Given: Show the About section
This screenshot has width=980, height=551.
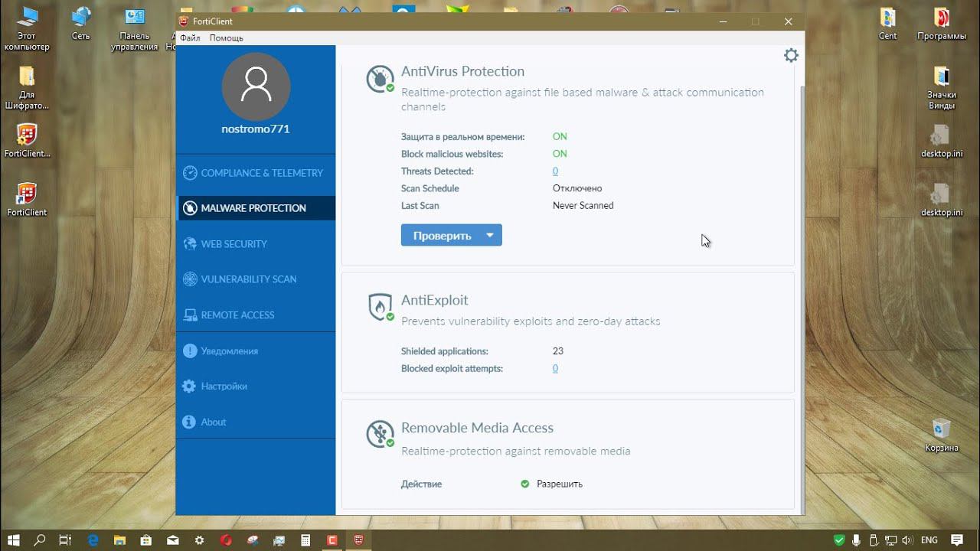Looking at the screenshot, I should (256, 422).
